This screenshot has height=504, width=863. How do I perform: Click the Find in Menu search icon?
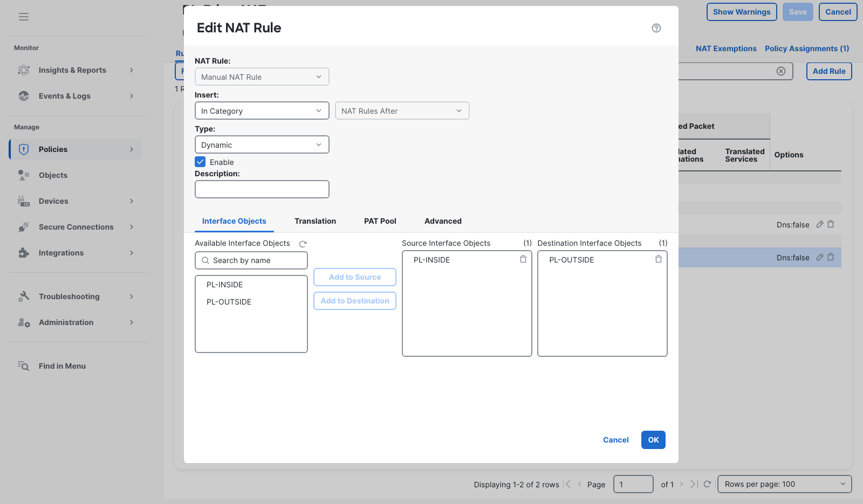click(x=23, y=366)
